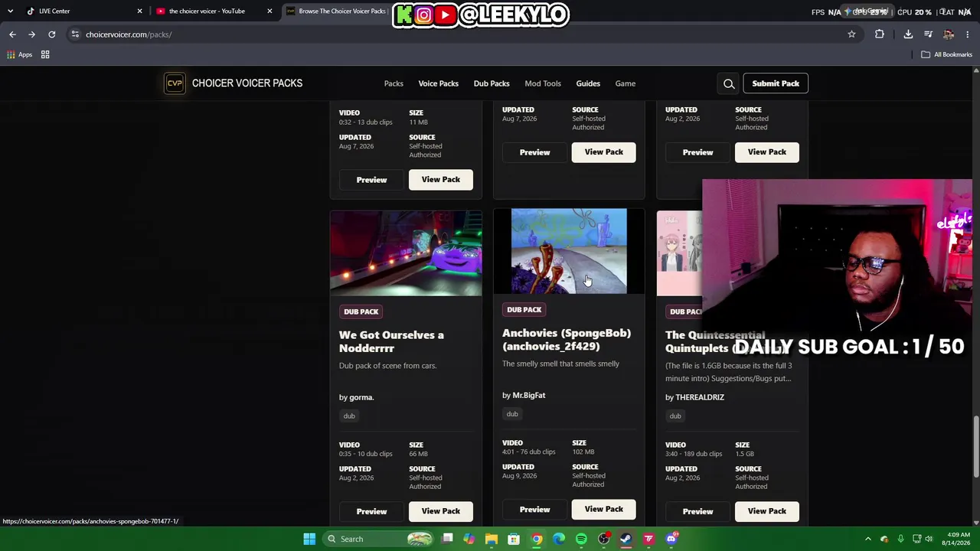Open the Chrome three-dot menu
The image size is (980, 551).
968,34
